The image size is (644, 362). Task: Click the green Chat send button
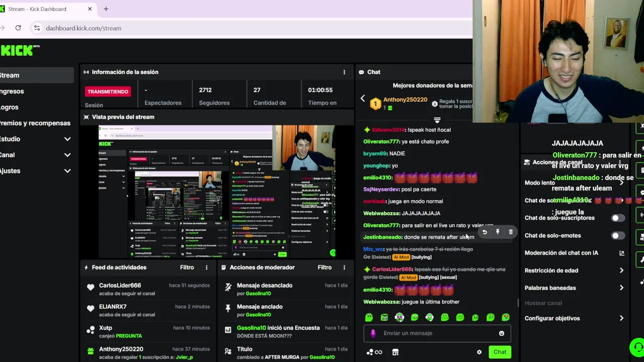pos(500,352)
